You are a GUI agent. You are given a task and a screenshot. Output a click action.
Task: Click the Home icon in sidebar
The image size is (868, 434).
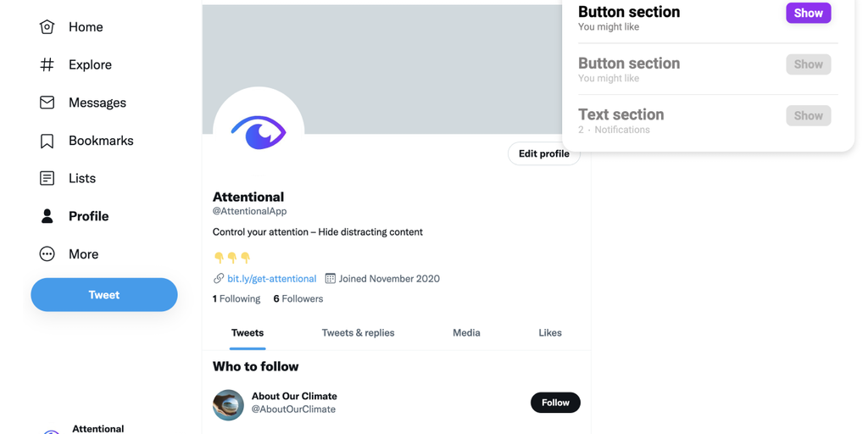coord(47,27)
